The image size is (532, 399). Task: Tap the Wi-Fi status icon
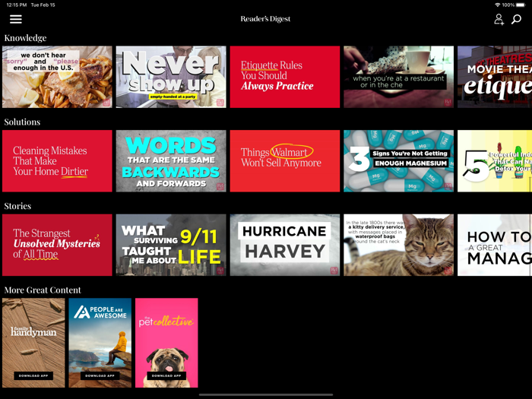pyautogui.click(x=498, y=5)
